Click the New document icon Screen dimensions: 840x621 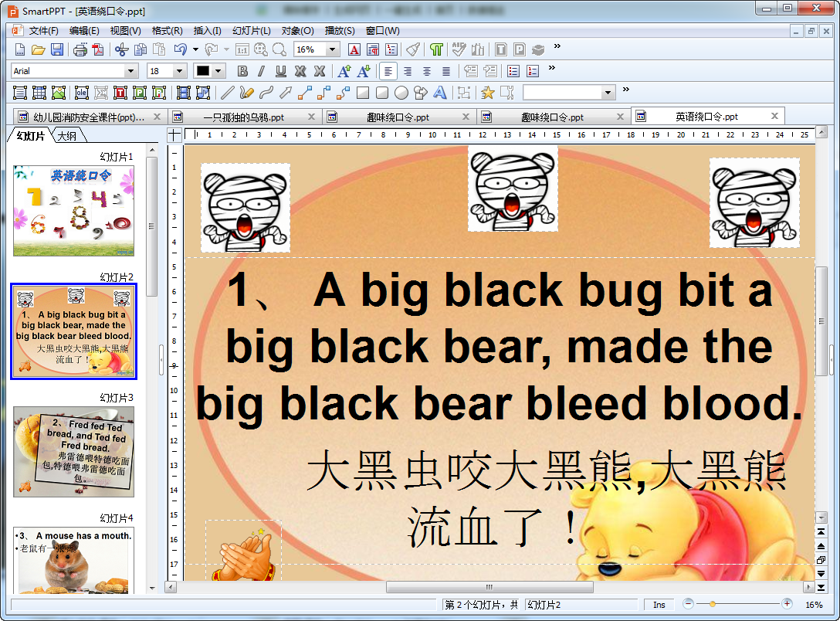(20, 50)
